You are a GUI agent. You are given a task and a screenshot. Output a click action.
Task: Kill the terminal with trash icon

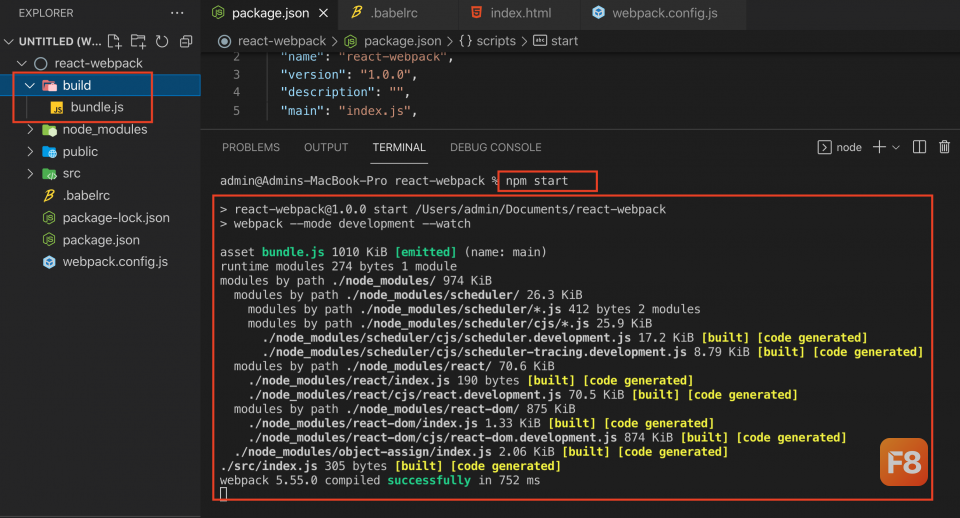pos(945,147)
